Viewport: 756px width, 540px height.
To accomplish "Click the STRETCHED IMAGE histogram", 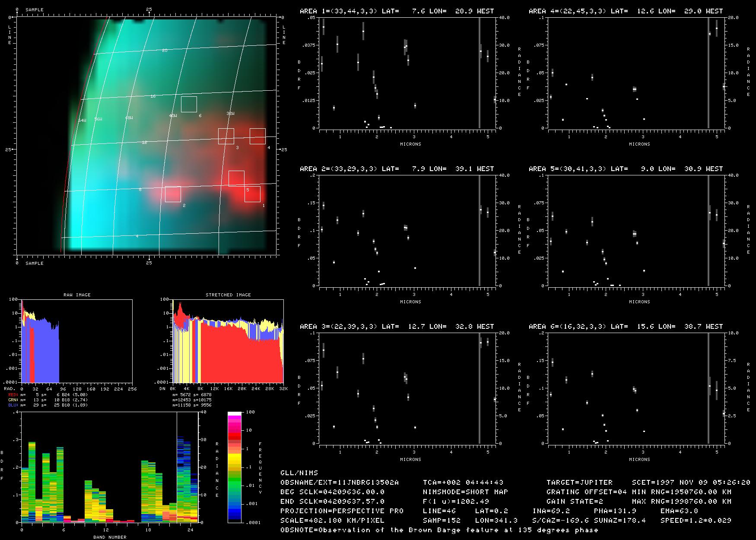I will (228, 341).
